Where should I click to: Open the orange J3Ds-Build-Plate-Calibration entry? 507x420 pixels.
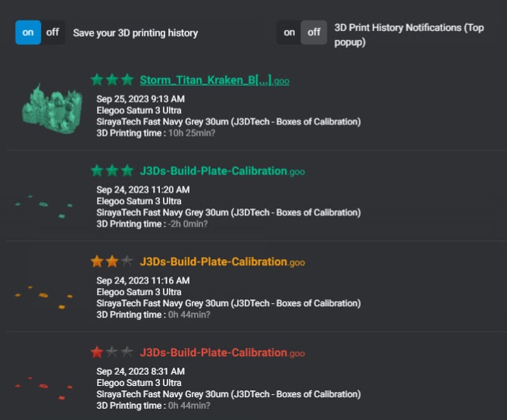[x=214, y=262]
